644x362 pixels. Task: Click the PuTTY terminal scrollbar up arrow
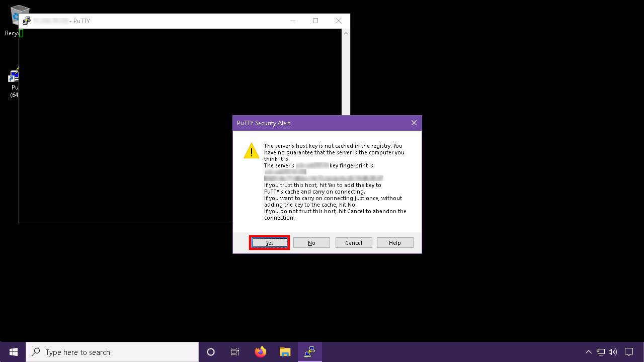click(x=345, y=33)
